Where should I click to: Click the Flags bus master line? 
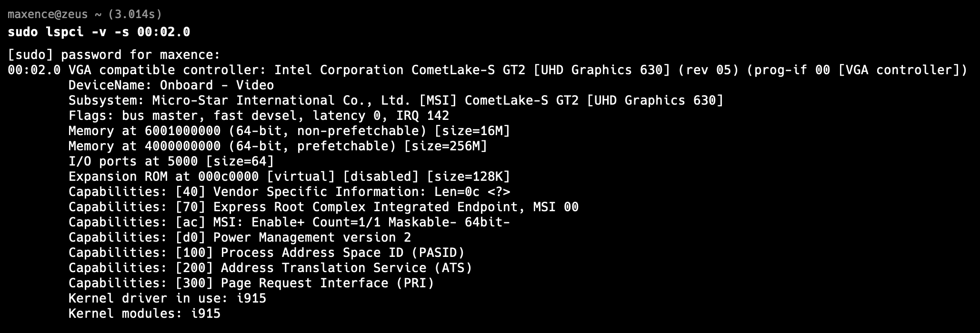click(x=259, y=116)
